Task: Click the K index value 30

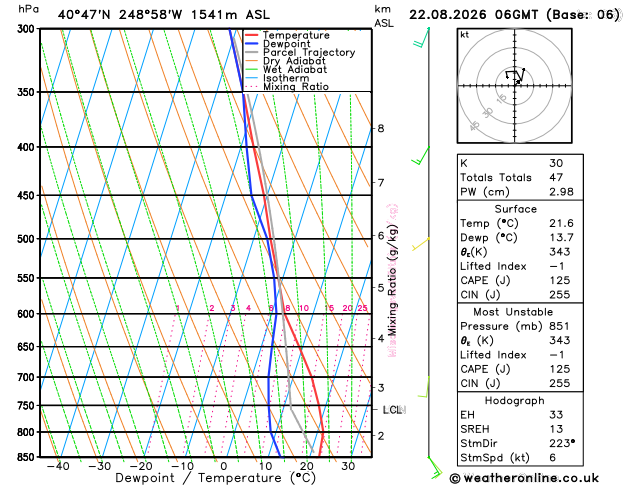Action: pyautogui.click(x=556, y=163)
